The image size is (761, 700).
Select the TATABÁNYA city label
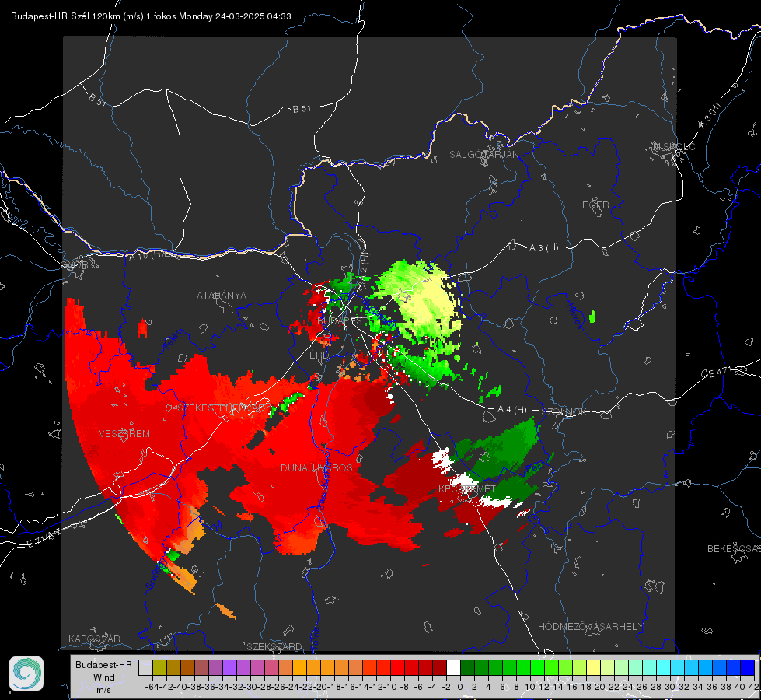tap(218, 296)
